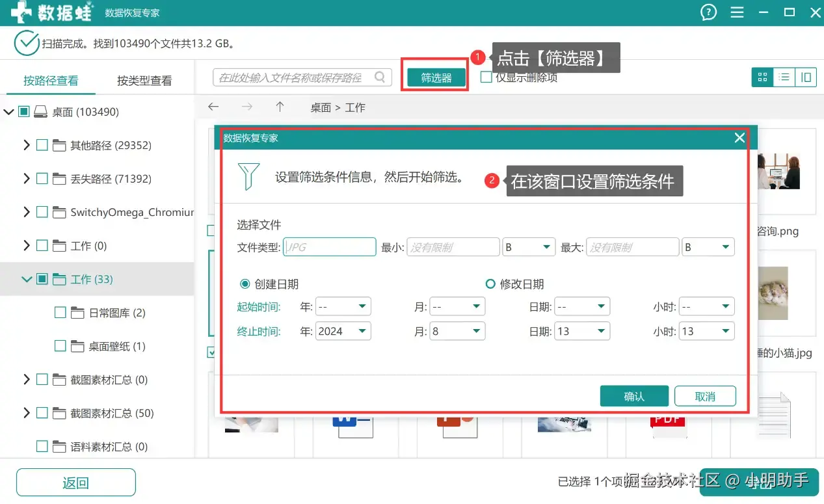The width and height of the screenshot is (824, 504).
Task: Check the 语料素材汇总 (0) checkbox
Action: point(42,447)
